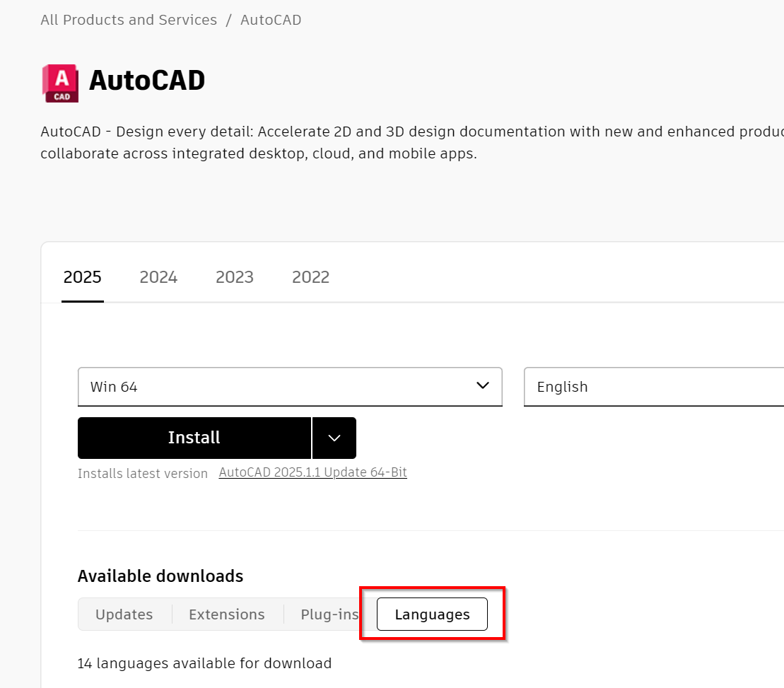
Task: Open the AutoCAD 2025.1.1 Update 64-Bit link
Action: 312,472
